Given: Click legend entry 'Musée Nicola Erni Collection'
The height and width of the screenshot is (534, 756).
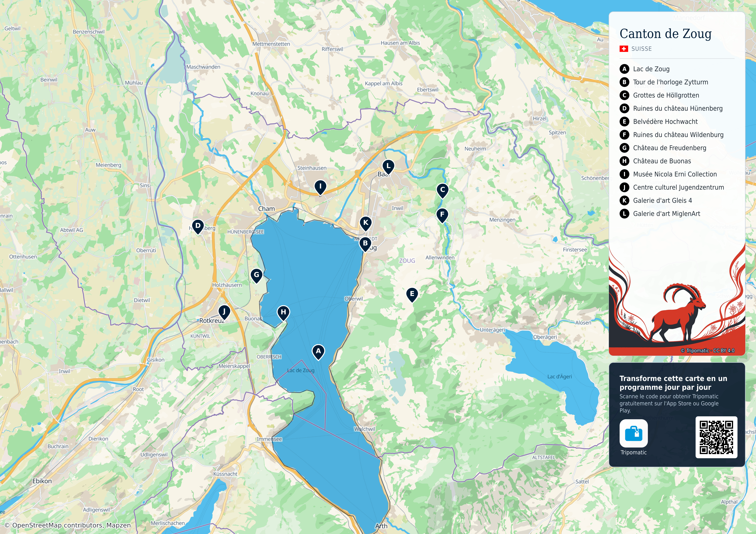Looking at the screenshot, I should (x=675, y=174).
